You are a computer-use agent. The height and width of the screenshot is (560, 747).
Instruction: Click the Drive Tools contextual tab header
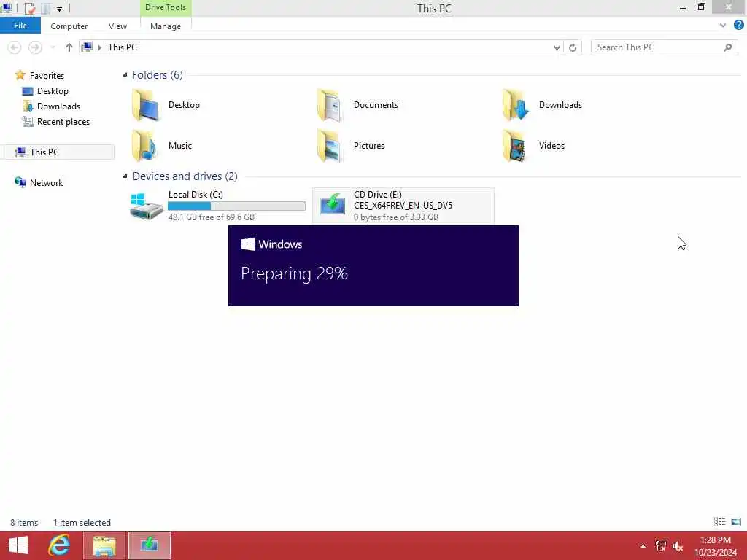click(x=166, y=7)
